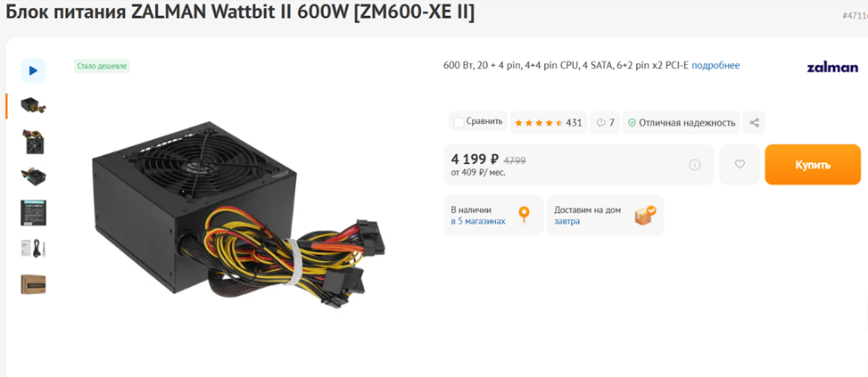Click the comments bubble icon showing 7
The image size is (868, 377).
tap(605, 123)
